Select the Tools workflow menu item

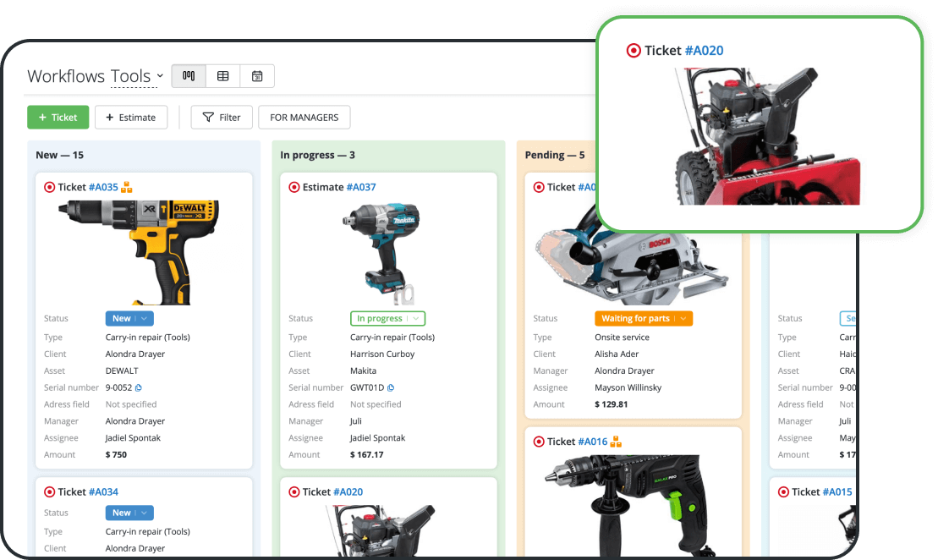(133, 76)
